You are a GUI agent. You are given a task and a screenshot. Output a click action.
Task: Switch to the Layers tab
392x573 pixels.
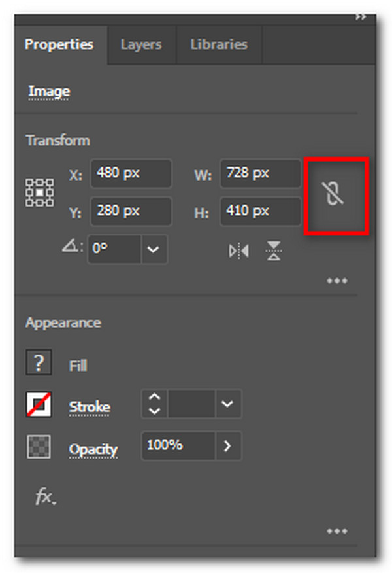140,44
